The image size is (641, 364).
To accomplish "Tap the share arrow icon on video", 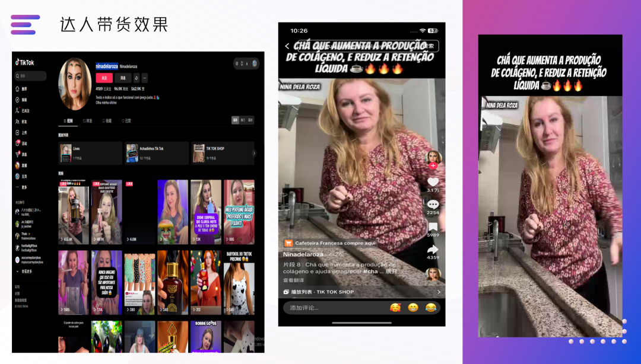I will click(x=433, y=250).
